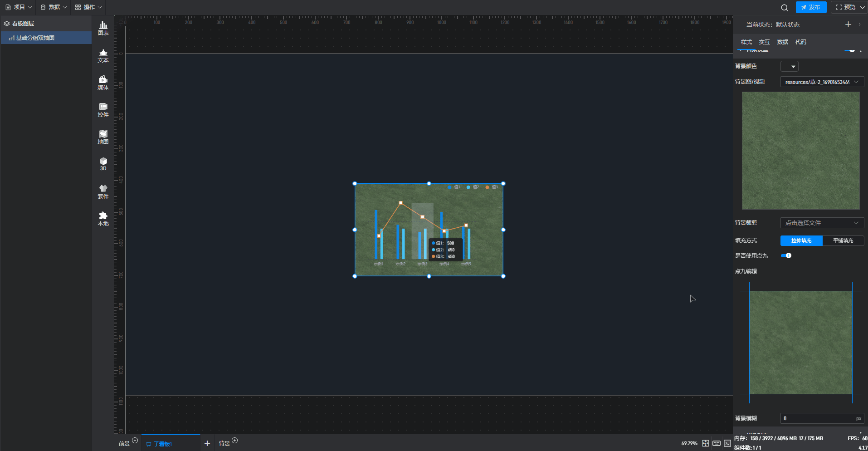Open the 3D component category
The image size is (868, 451).
[103, 164]
